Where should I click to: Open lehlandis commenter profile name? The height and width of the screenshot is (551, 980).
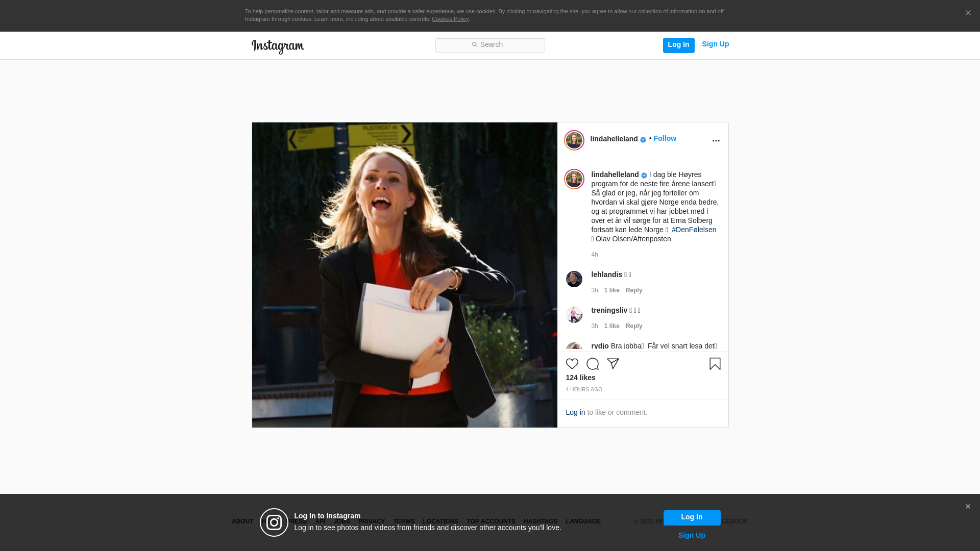point(606,274)
